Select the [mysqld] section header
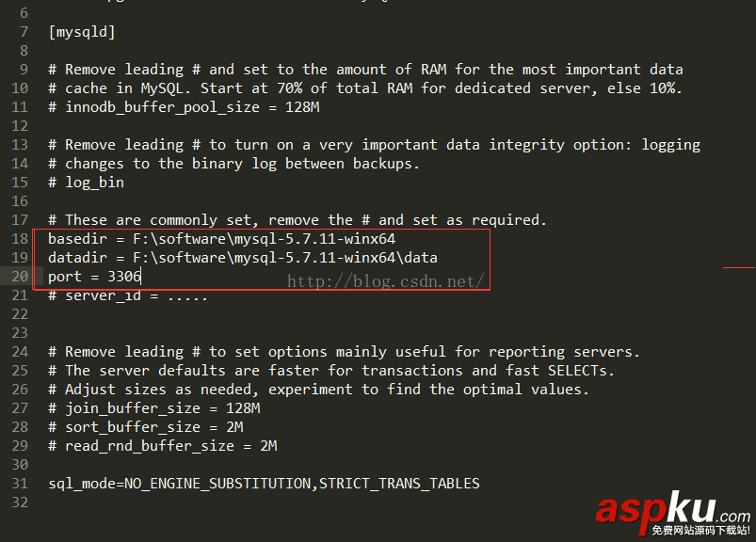This screenshot has height=542, width=756. 82,32
